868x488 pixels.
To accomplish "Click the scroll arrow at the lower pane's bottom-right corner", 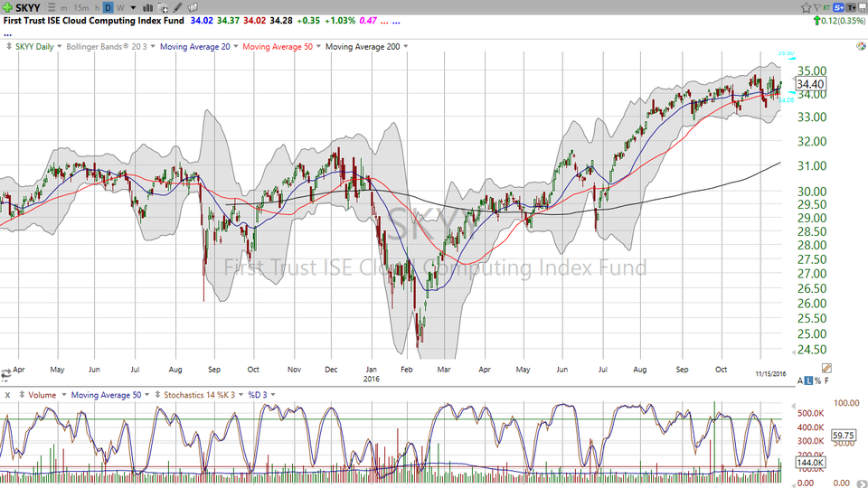I will coord(862,483).
